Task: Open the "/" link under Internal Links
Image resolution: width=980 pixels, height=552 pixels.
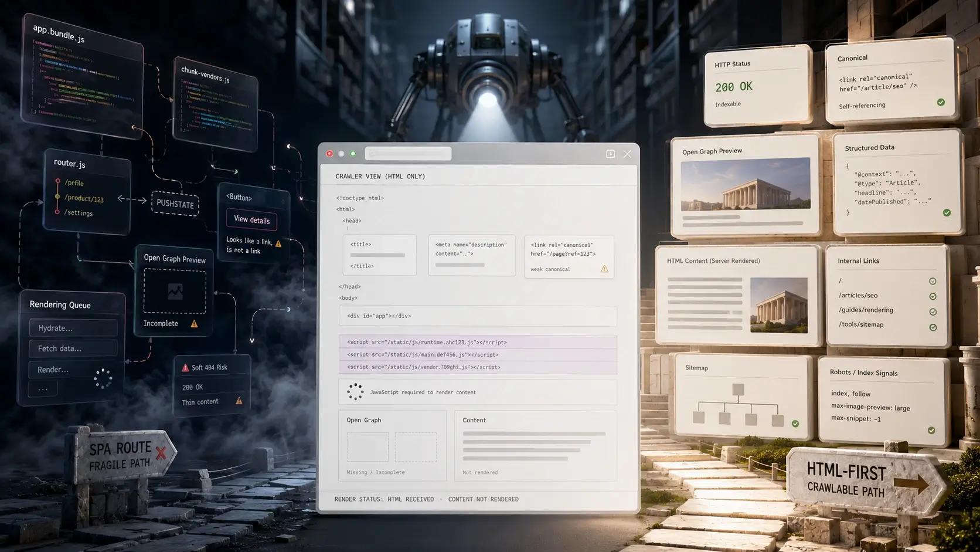Action: click(840, 281)
